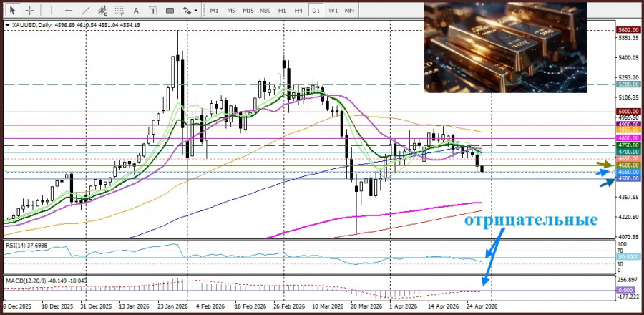Click the M15 timeframe button
Image resolution: width=644 pixels, height=315 pixels.
click(248, 11)
